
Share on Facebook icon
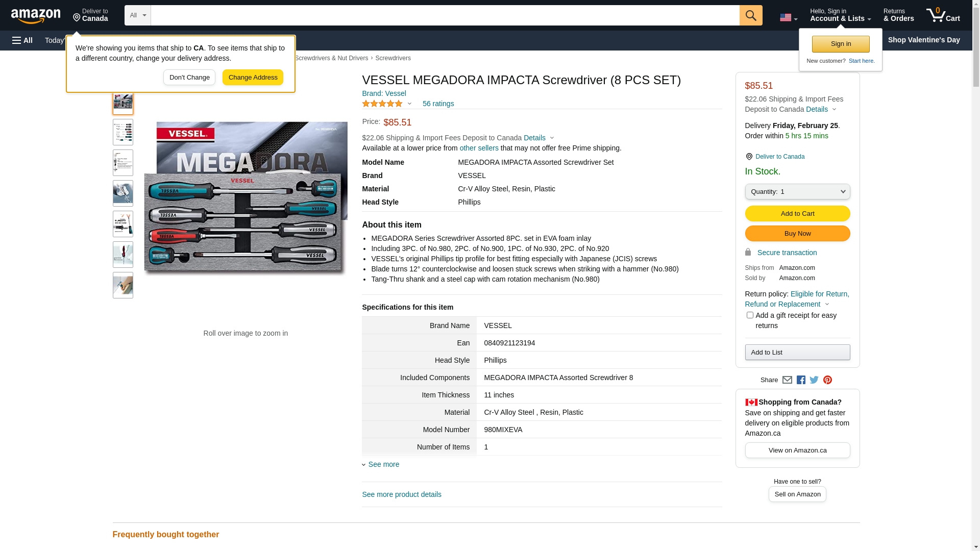click(801, 380)
